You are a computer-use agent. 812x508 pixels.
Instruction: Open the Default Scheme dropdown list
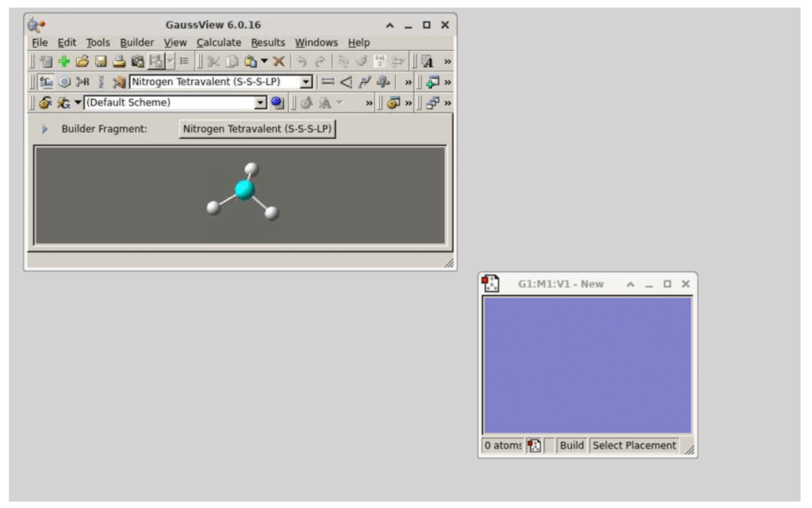(260, 102)
